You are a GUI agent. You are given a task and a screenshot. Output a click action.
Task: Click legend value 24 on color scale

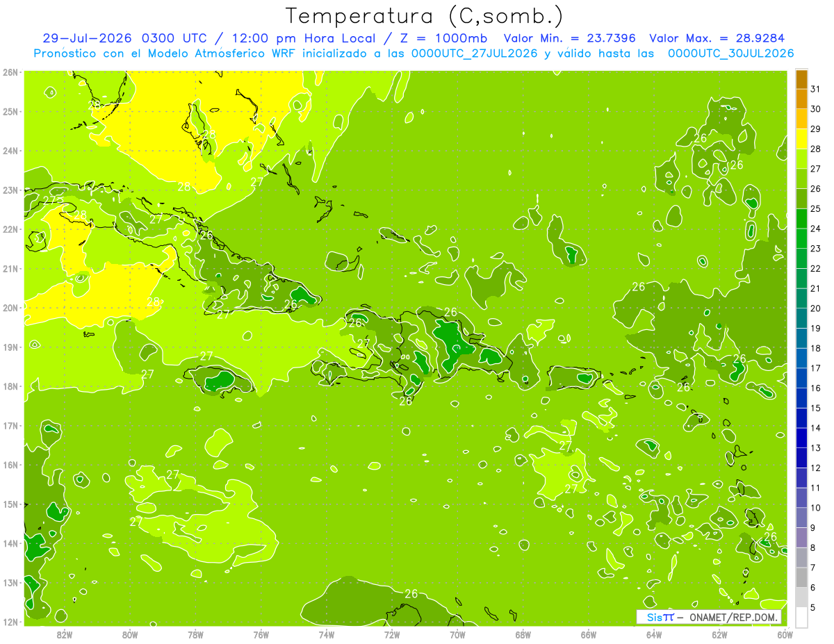816,229
